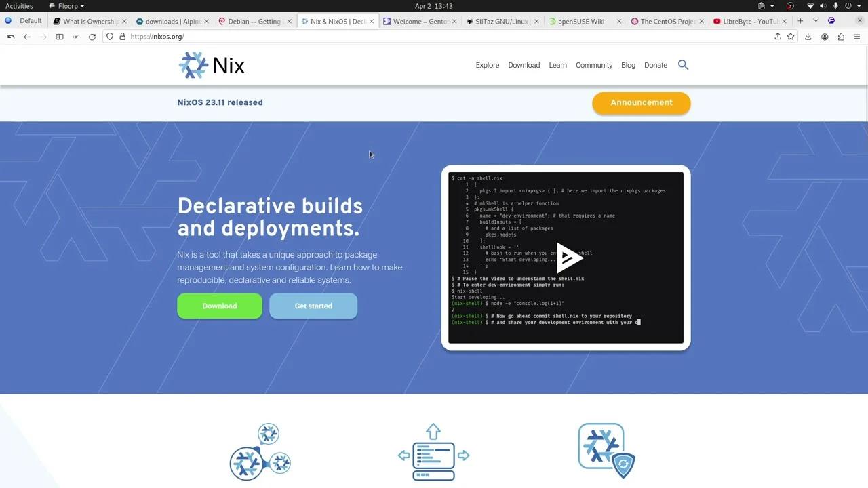The height and width of the screenshot is (488, 868).
Task: Click the undo close tab arrow icon
Action: coord(11,37)
